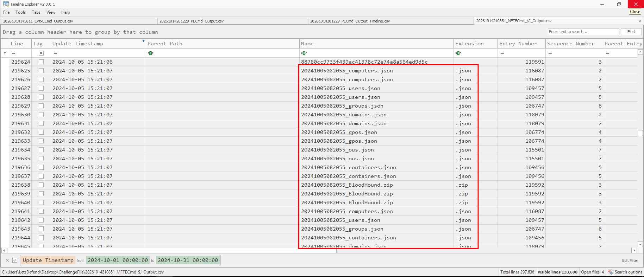The width and height of the screenshot is (644, 277).
Task: Click the Search options icon in status bar
Action: (610, 272)
